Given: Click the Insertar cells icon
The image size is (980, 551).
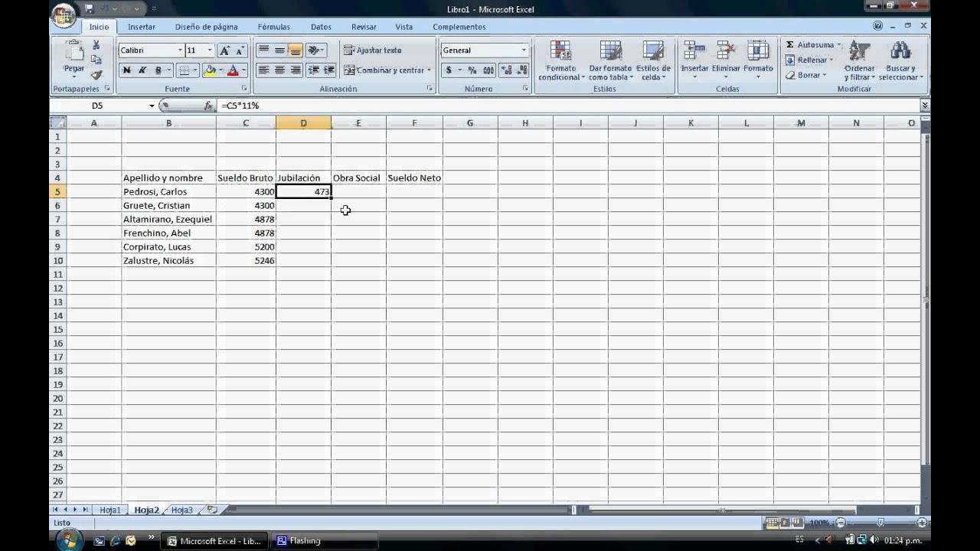Looking at the screenshot, I should pos(694,51).
